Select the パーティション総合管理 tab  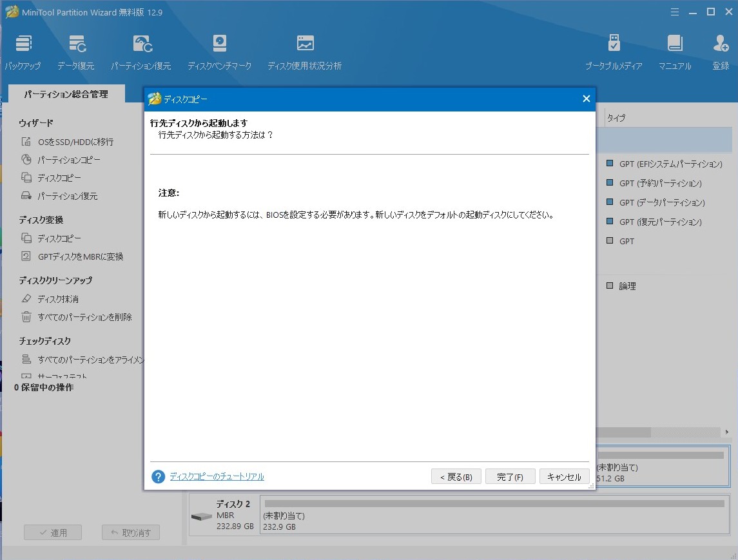[66, 94]
